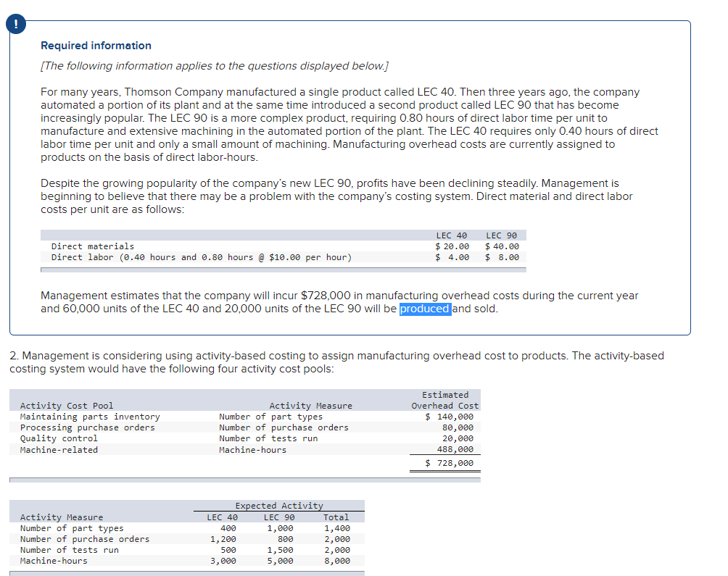Select the "Required information" heading
Viewport: 728px width, 576px height.
click(x=96, y=46)
